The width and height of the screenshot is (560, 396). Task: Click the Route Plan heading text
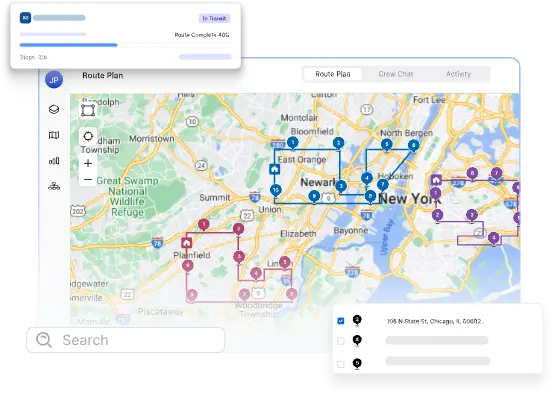(103, 75)
